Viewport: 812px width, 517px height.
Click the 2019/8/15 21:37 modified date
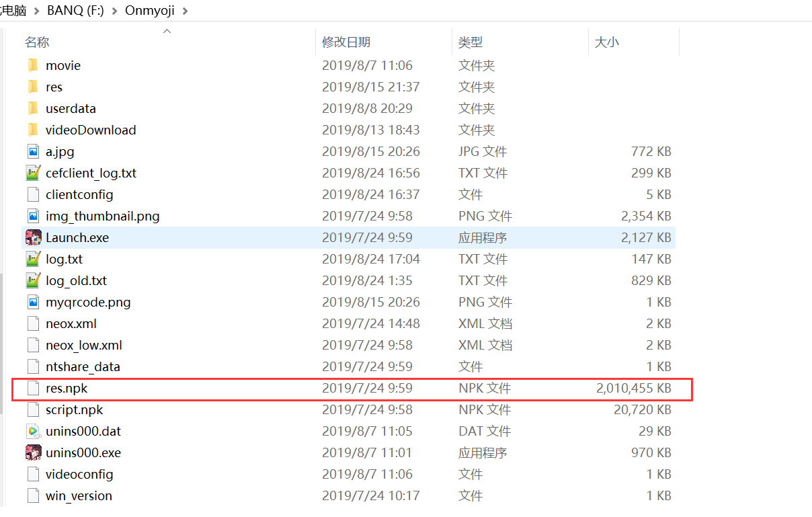pyautogui.click(x=371, y=87)
